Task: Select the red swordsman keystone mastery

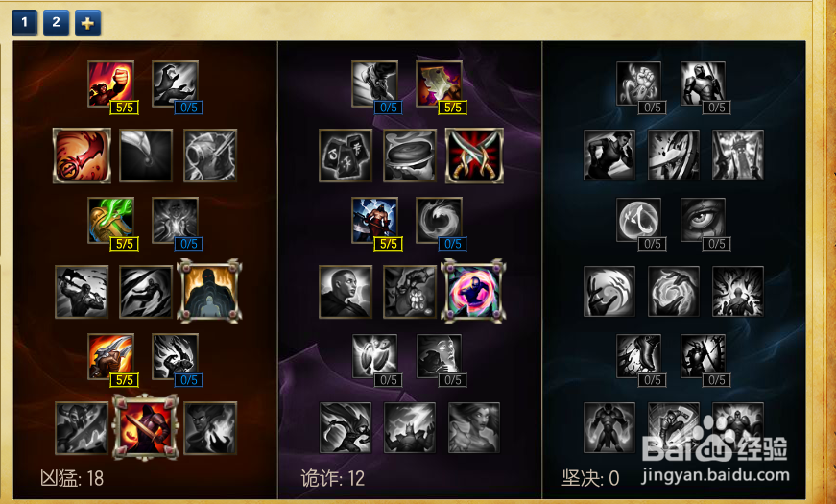Action: coord(145,428)
